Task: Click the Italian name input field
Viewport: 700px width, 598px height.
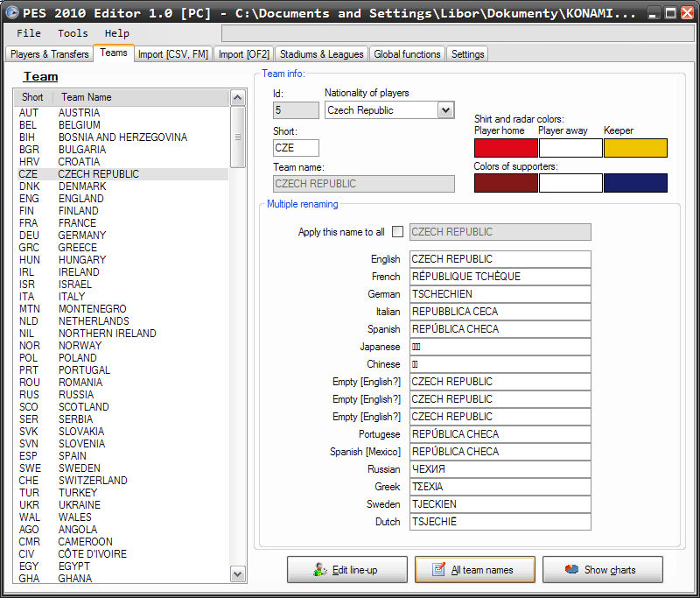Action: [500, 312]
